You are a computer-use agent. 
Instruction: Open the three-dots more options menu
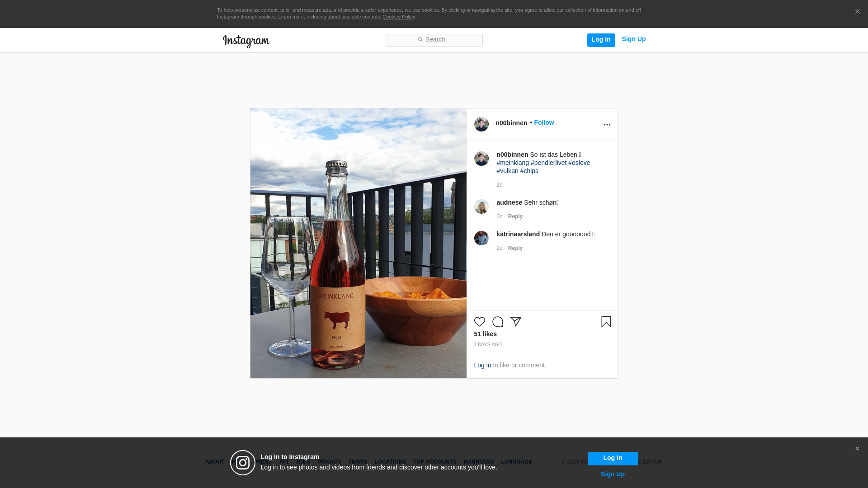point(607,125)
